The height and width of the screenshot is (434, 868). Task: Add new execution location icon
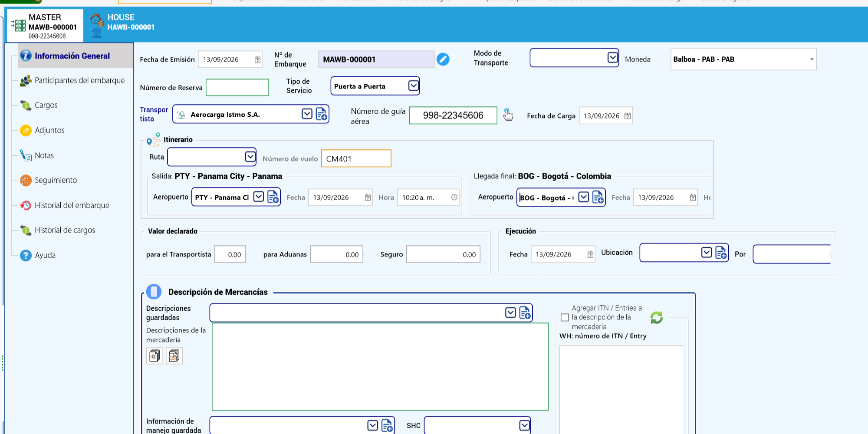721,253
